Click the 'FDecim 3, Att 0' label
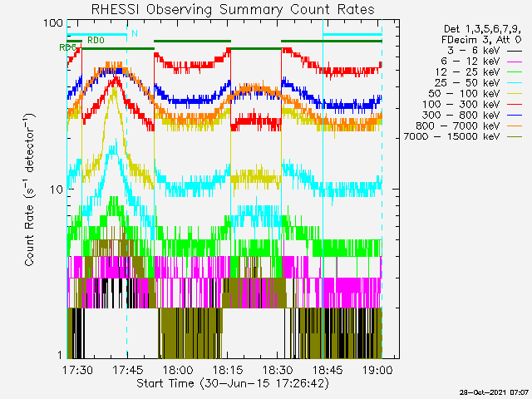The width and height of the screenshot is (532, 399). click(481, 40)
